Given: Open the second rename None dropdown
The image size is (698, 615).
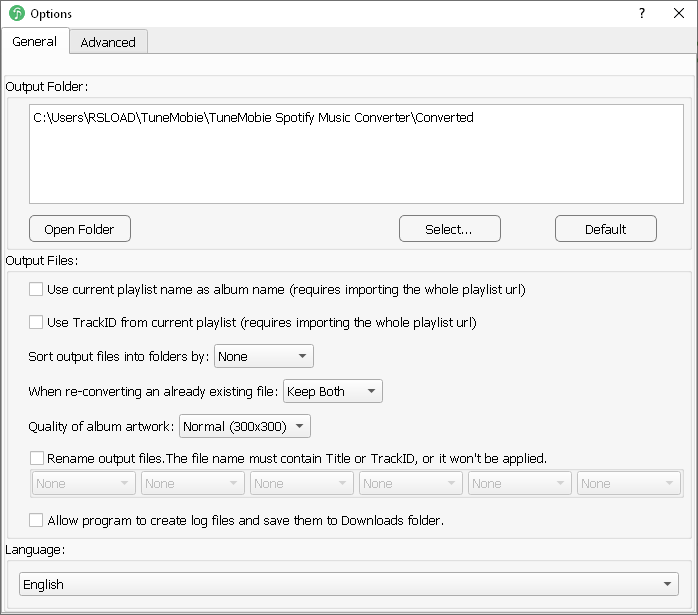Looking at the screenshot, I should [193, 483].
